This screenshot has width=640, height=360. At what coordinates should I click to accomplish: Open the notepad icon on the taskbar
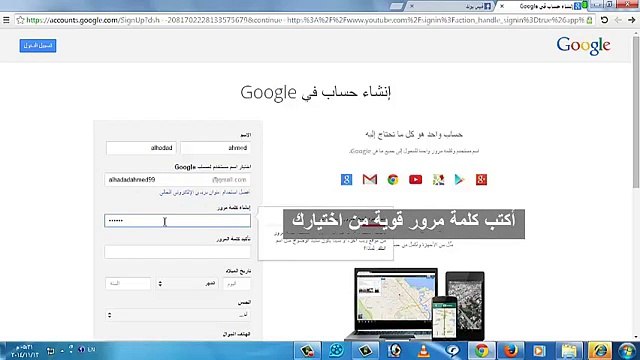pyautogui.click(x=569, y=351)
